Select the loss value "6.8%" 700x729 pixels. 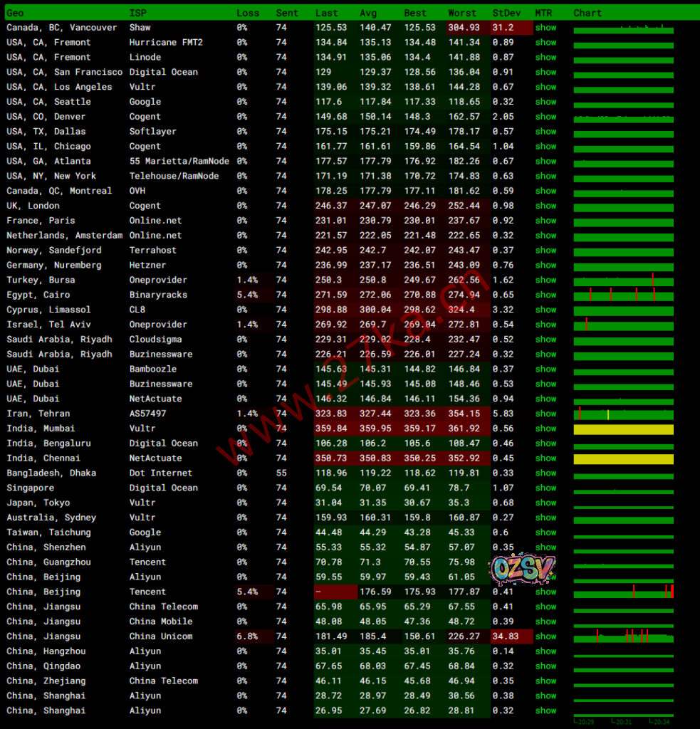[x=247, y=636]
